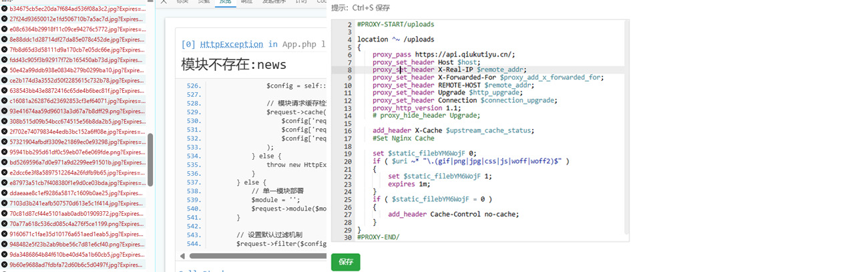
Task: Click the failed-request icon beside 638543bb43e8872416c65de4b6bec81f.jpg
Action: [x=5, y=90]
